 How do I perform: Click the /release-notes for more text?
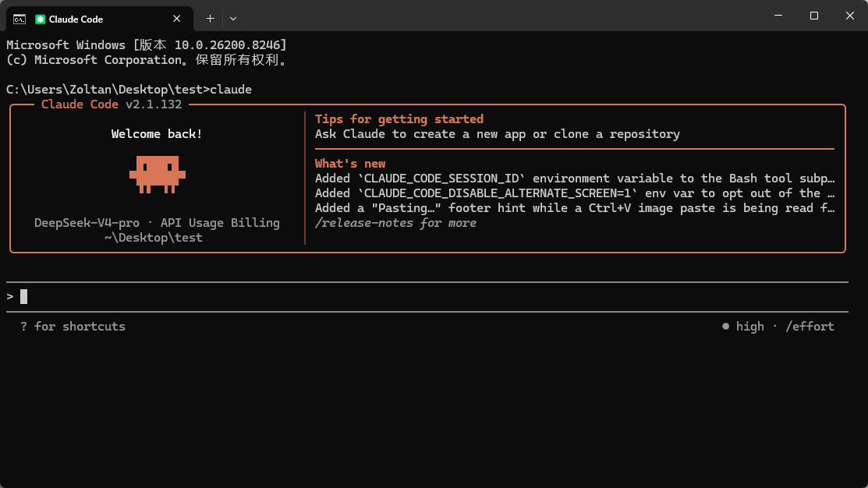(x=395, y=223)
